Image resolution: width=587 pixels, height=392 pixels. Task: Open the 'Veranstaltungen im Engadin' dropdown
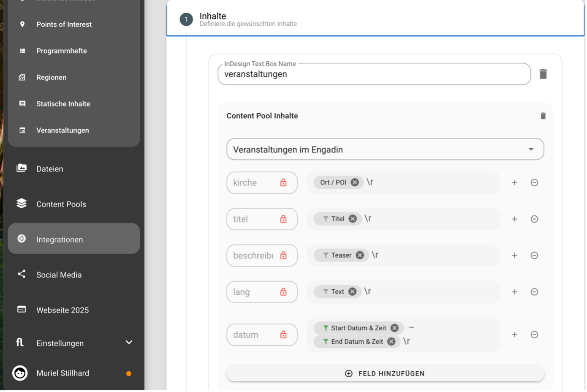pyautogui.click(x=385, y=150)
